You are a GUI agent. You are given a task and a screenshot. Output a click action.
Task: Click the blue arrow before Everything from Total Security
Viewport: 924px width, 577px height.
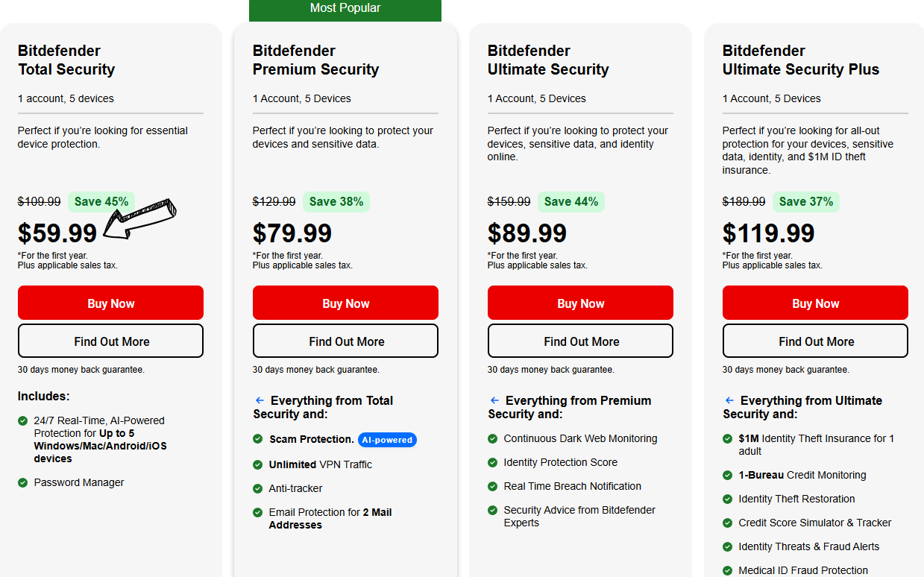click(259, 400)
